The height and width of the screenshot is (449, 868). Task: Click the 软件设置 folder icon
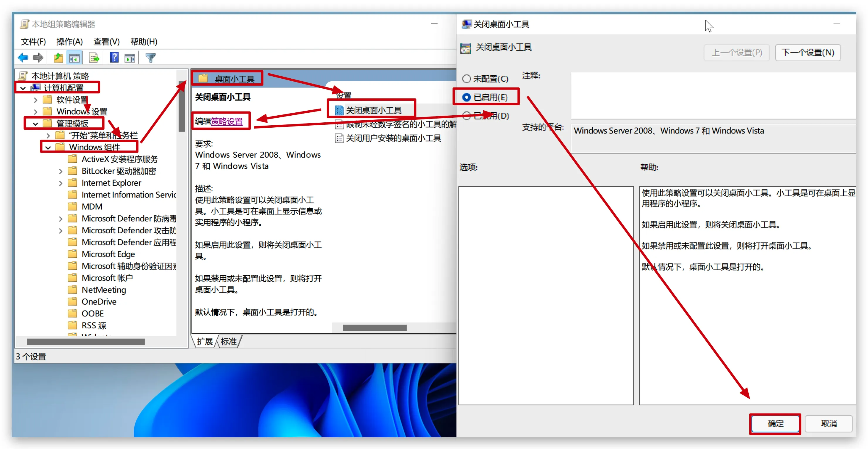(x=48, y=99)
